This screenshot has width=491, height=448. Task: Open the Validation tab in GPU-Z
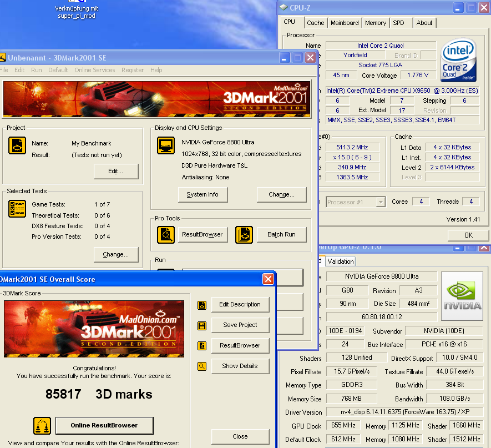tap(340, 261)
